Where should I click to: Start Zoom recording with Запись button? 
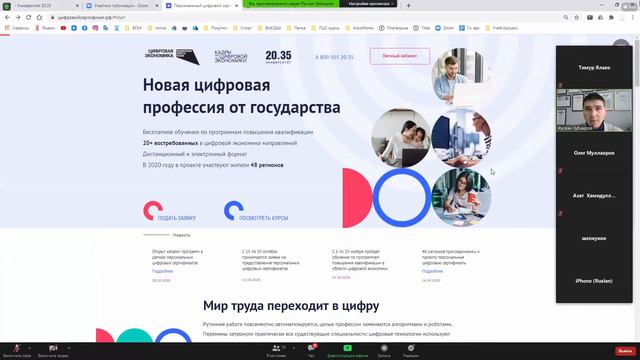click(384, 350)
